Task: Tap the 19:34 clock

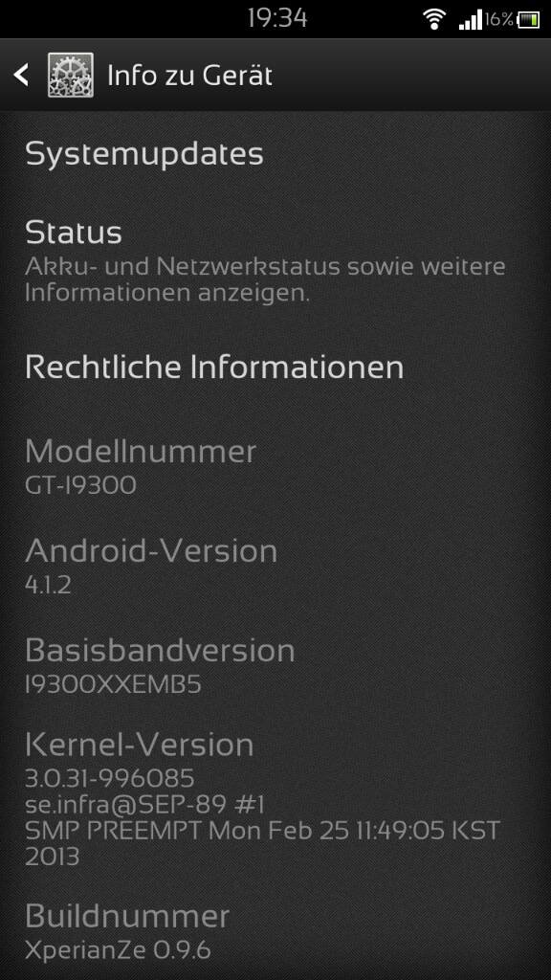Action: click(277, 18)
